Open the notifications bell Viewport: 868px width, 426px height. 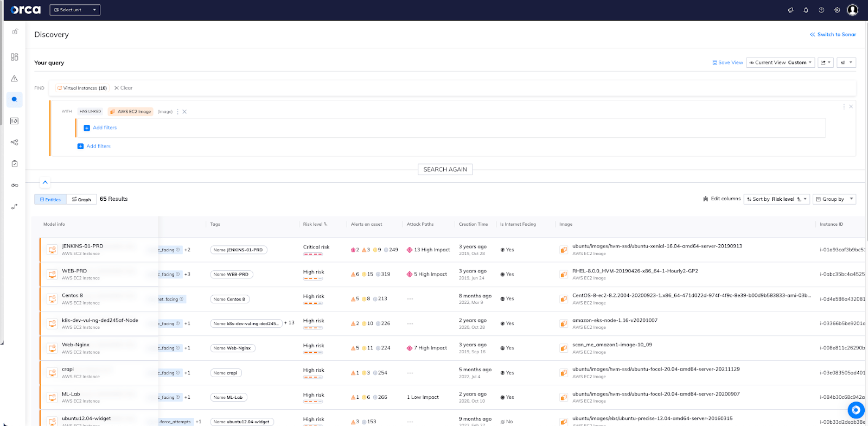tap(806, 10)
